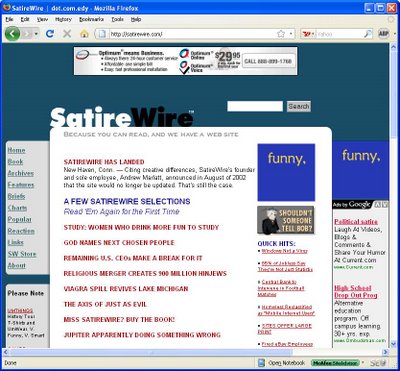Bookmark this page with the star icon
Image resolution: width=400 pixels, height=371 pixels.
281,34
